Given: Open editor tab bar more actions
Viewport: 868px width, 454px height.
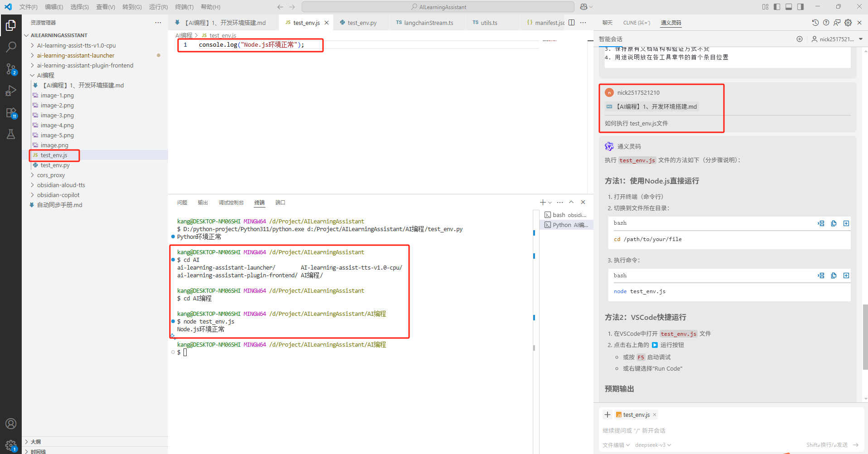Looking at the screenshot, I should [x=583, y=23].
